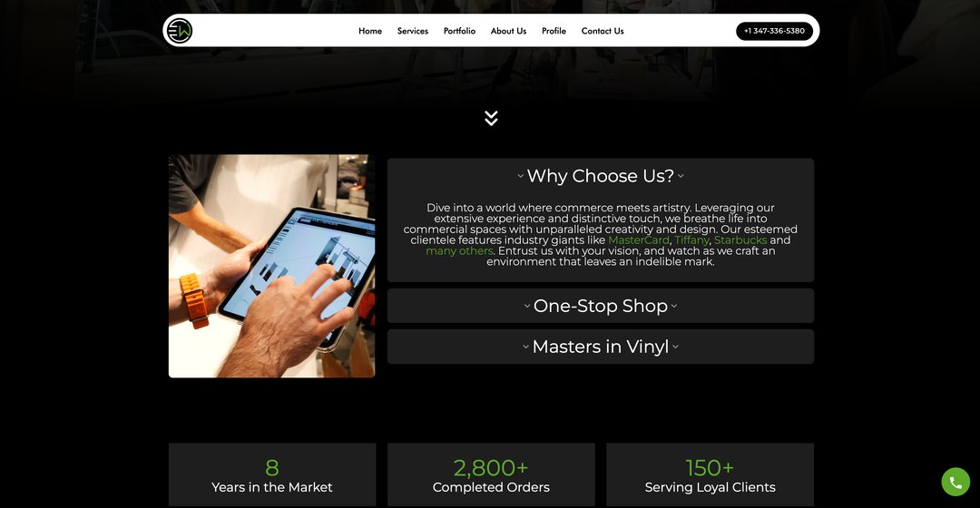Follow the green MasterCard link

638,240
